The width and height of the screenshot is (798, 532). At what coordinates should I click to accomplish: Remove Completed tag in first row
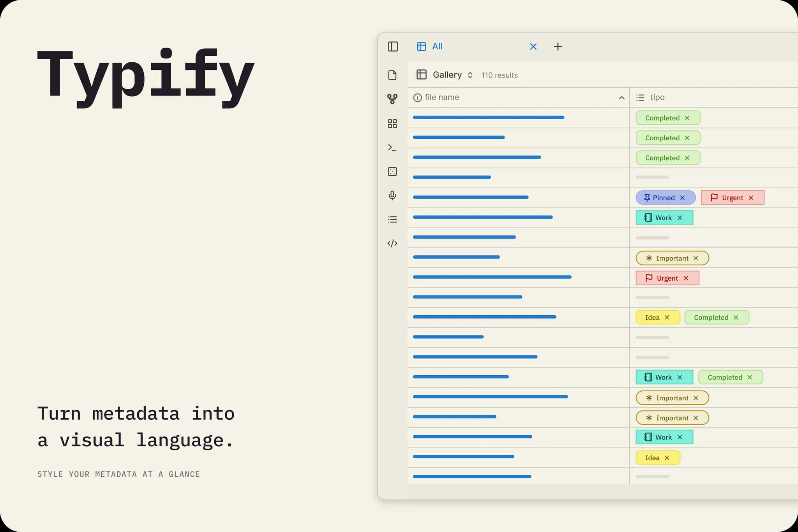pyautogui.click(x=687, y=118)
